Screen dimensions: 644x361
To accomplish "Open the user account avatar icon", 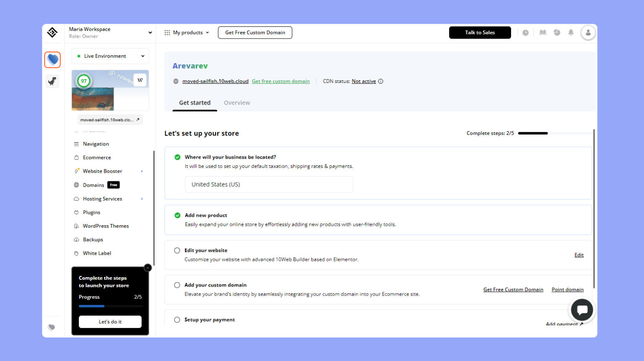I will (588, 32).
